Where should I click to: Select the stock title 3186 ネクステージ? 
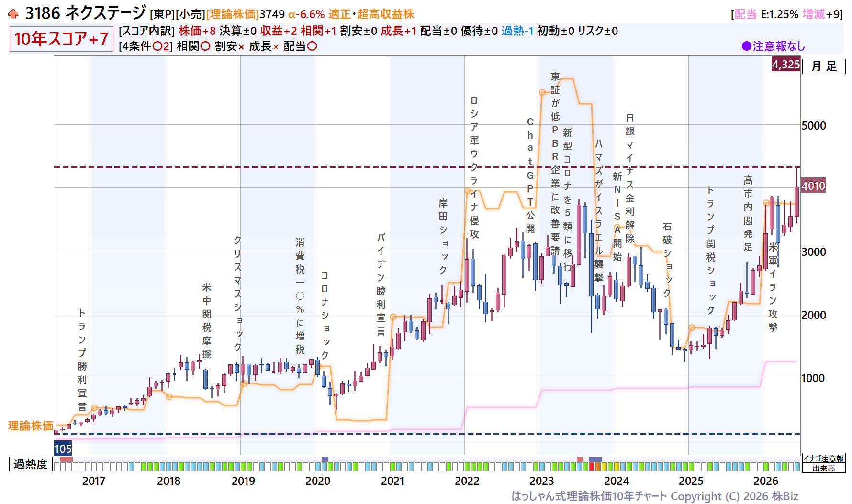click(86, 13)
